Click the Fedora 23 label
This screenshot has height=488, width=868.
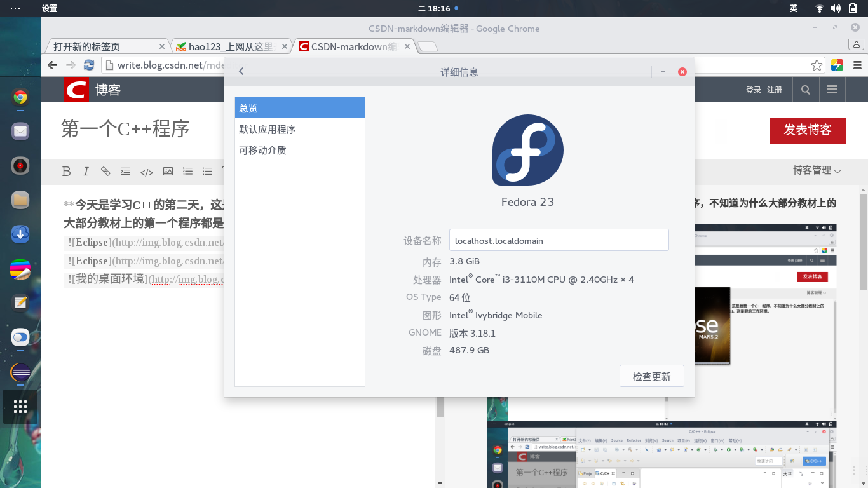coord(527,202)
